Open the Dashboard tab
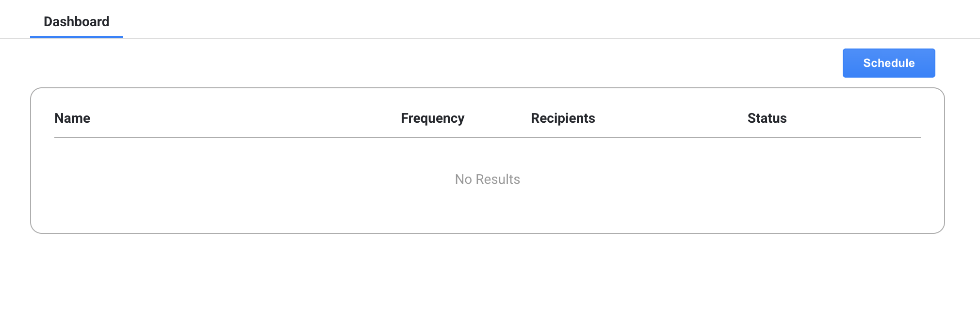The height and width of the screenshot is (326, 980). (76, 22)
